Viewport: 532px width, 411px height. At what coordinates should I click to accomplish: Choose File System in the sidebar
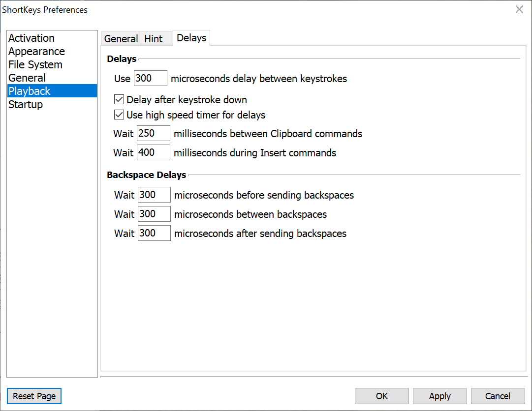(35, 65)
